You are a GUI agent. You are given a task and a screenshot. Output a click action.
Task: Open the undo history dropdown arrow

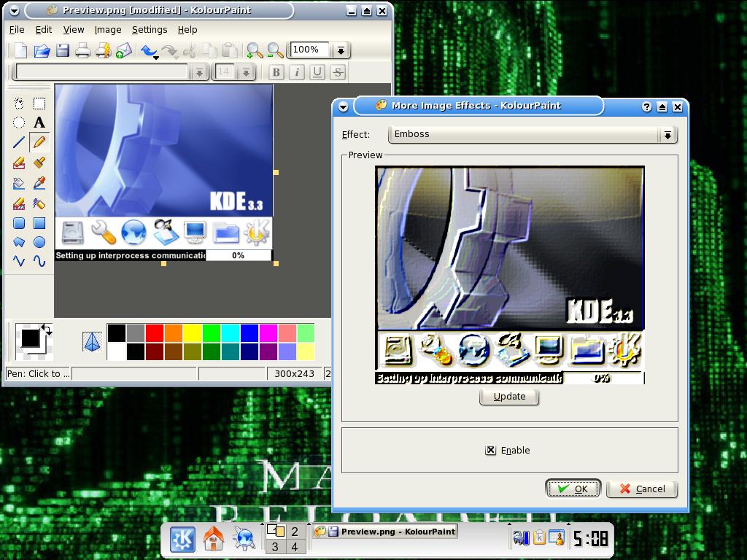pos(156,58)
